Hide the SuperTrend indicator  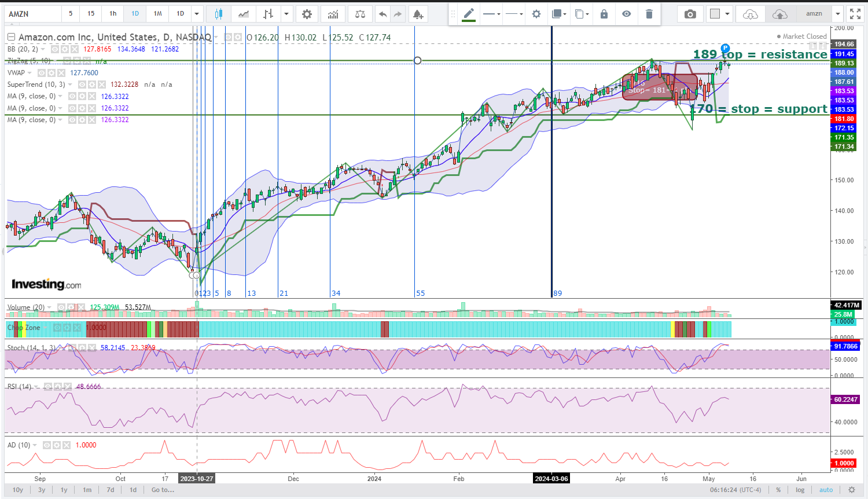(82, 85)
